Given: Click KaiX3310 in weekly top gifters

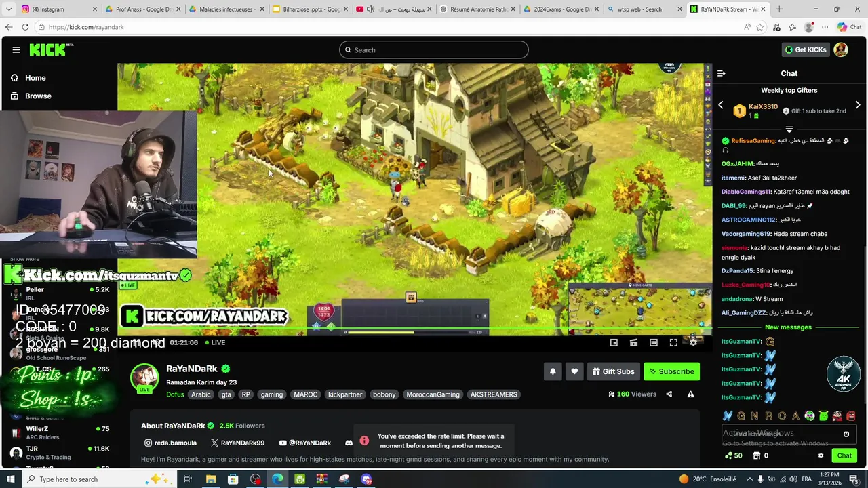Looking at the screenshot, I should 763,106.
